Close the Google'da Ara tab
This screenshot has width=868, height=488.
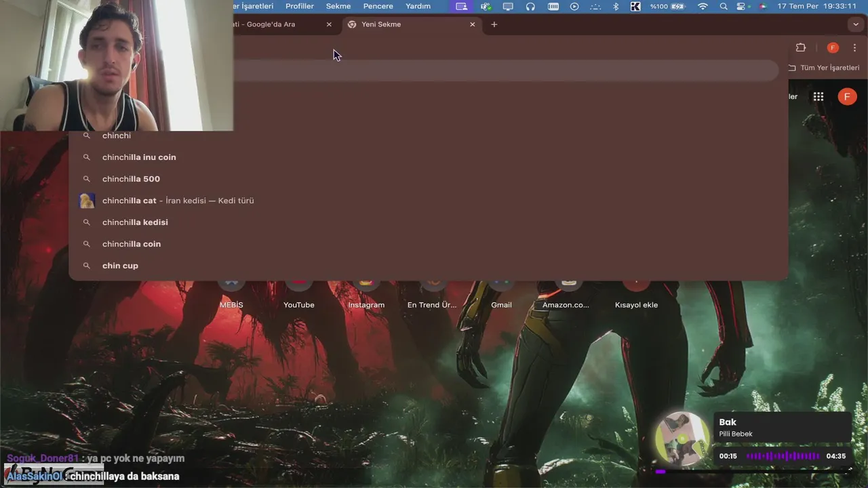(329, 24)
